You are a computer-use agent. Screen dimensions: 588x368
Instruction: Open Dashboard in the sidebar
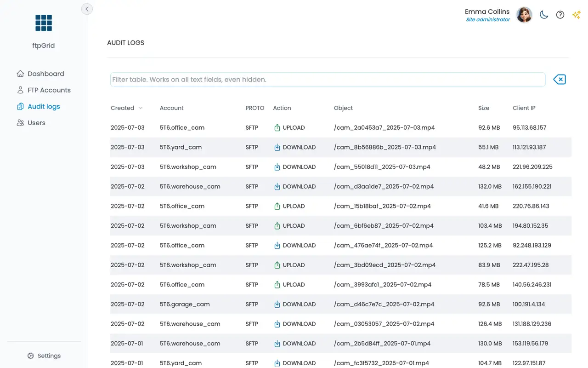click(x=40, y=74)
